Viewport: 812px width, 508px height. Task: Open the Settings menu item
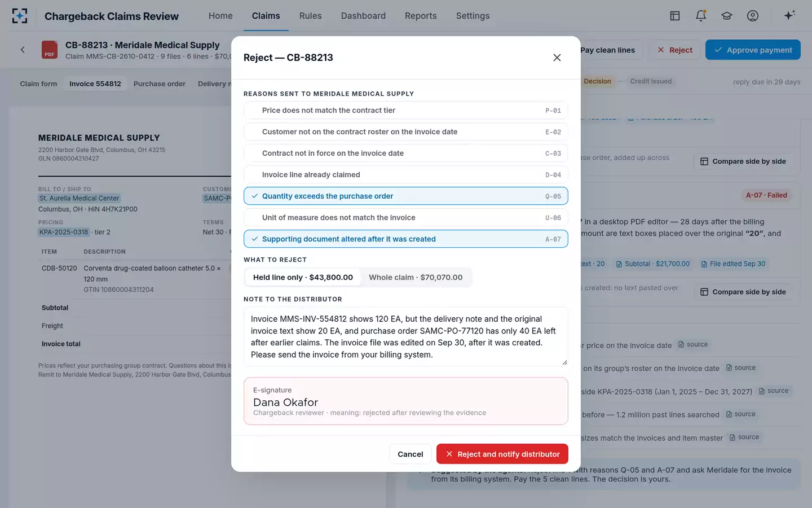coord(473,16)
